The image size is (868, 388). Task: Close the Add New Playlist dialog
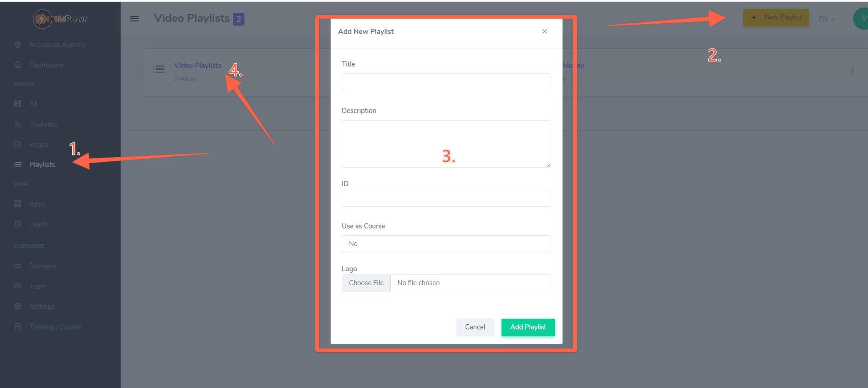tap(544, 31)
